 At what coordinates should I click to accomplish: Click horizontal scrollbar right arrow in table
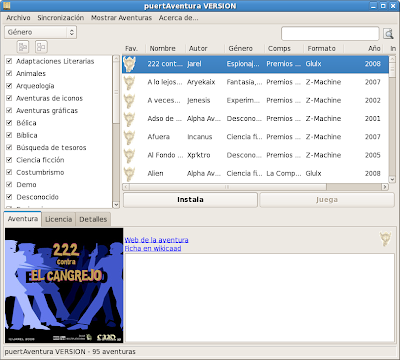[x=385, y=187]
